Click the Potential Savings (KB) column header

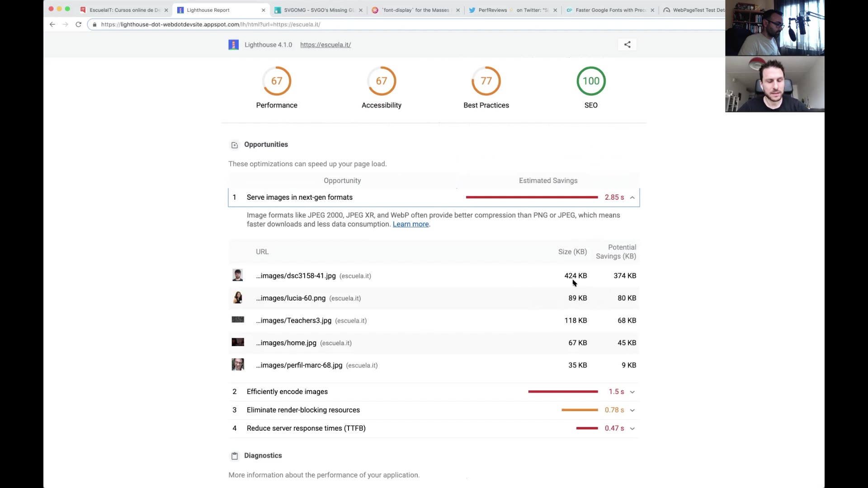[616, 252]
